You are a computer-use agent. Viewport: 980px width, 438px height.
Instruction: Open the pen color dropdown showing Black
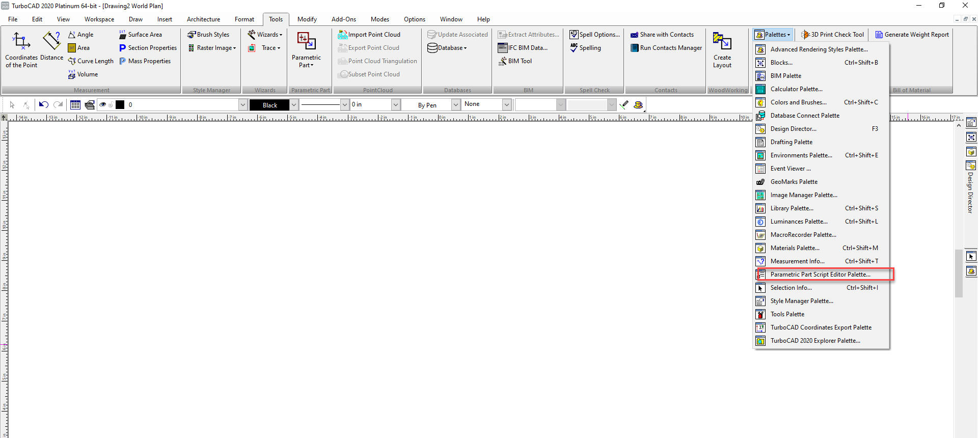(294, 105)
